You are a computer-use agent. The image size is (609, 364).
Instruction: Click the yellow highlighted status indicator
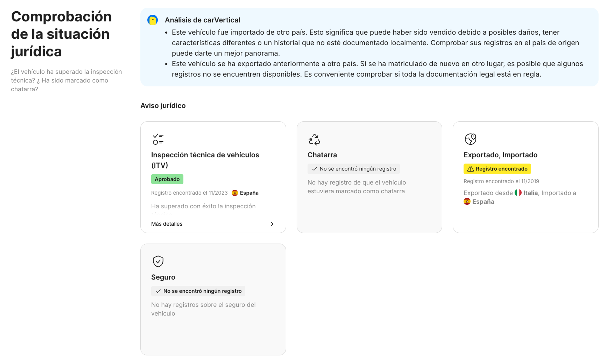click(497, 169)
